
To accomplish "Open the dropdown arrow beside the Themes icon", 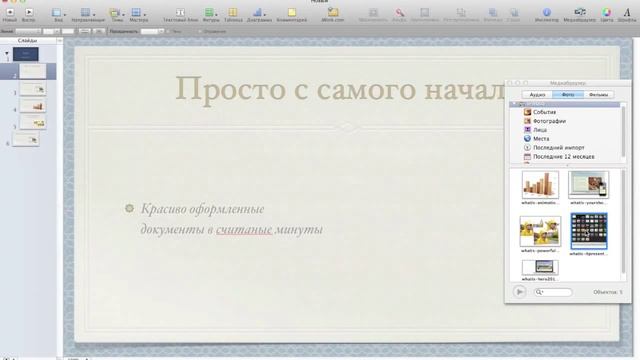I will point(123,14).
